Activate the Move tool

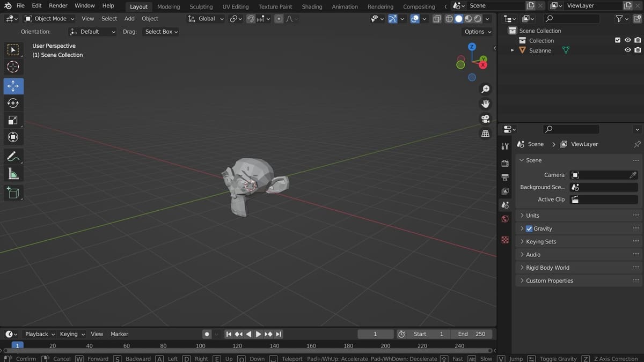[x=13, y=86]
